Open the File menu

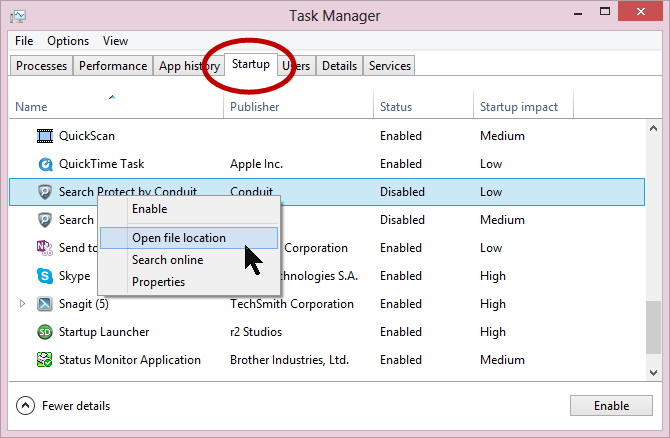[x=24, y=41]
